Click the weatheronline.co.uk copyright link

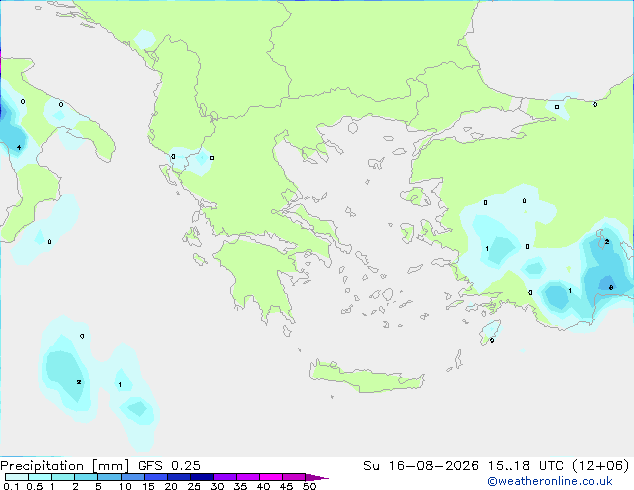click(550, 481)
